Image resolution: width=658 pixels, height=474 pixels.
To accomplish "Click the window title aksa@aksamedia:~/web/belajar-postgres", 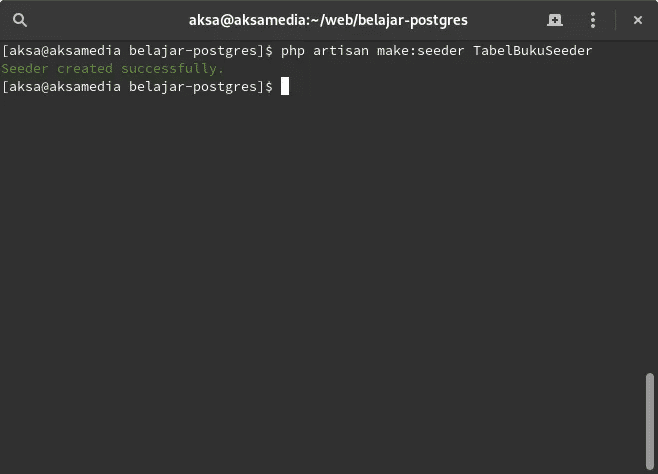I will [x=328, y=20].
